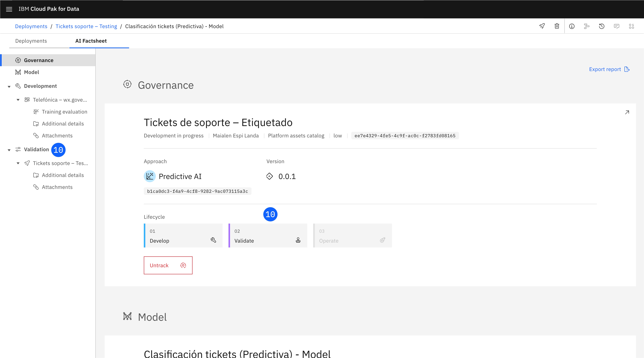Select the 03 Operate lifecycle stage
The width and height of the screenshot is (644, 358).
352,236
